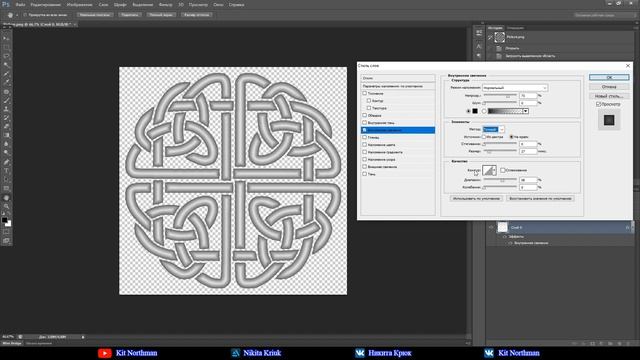Click the Подогнать button in options bar
Screen dimensions: 640x360
[x=130, y=15]
